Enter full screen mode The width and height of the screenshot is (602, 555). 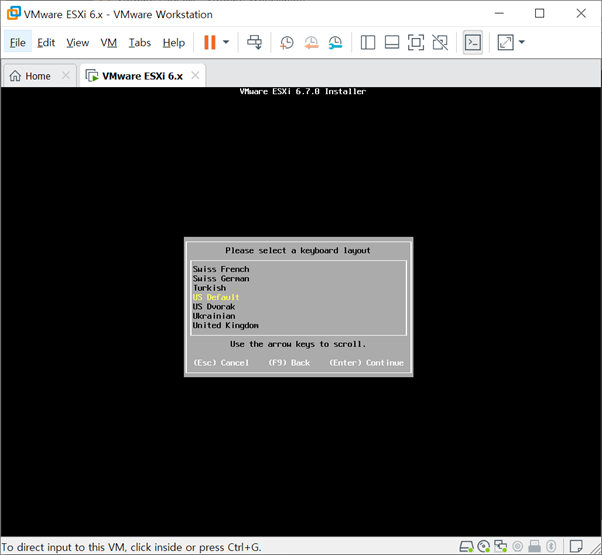tap(416, 42)
